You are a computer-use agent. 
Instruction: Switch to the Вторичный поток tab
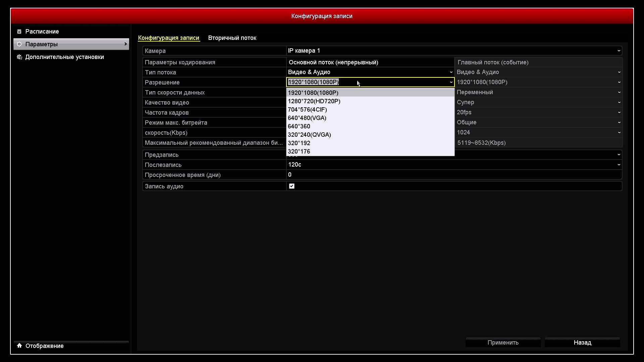232,38
